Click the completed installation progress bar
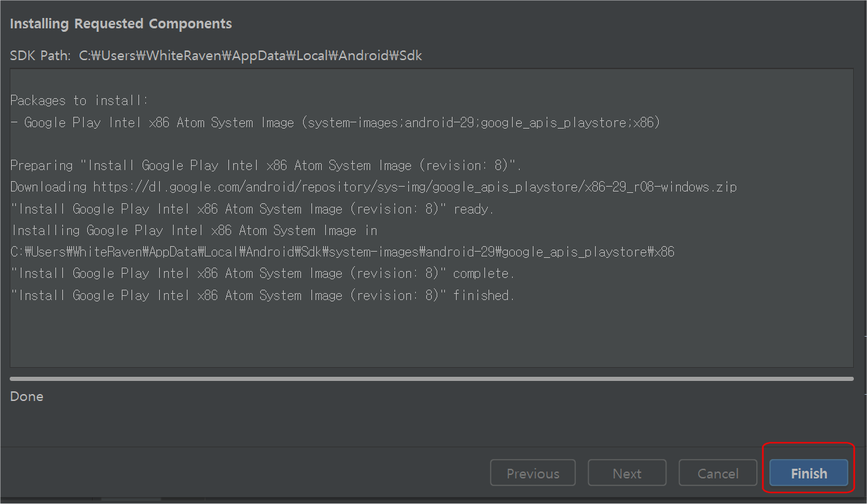Image resolution: width=867 pixels, height=504 pixels. (432, 379)
